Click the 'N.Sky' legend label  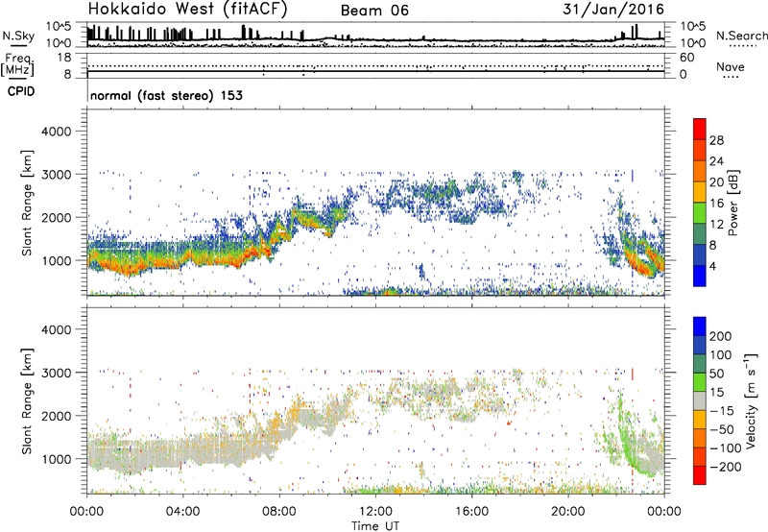point(18,36)
